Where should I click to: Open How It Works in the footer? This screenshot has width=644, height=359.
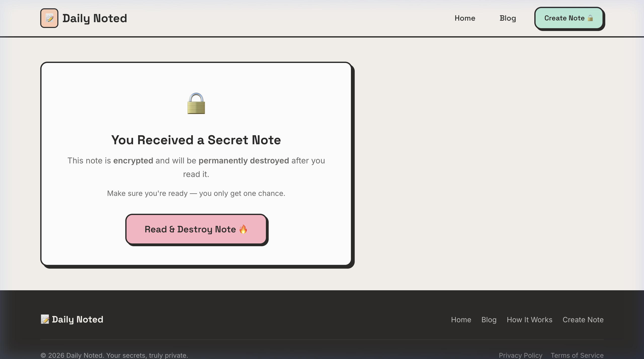click(529, 319)
